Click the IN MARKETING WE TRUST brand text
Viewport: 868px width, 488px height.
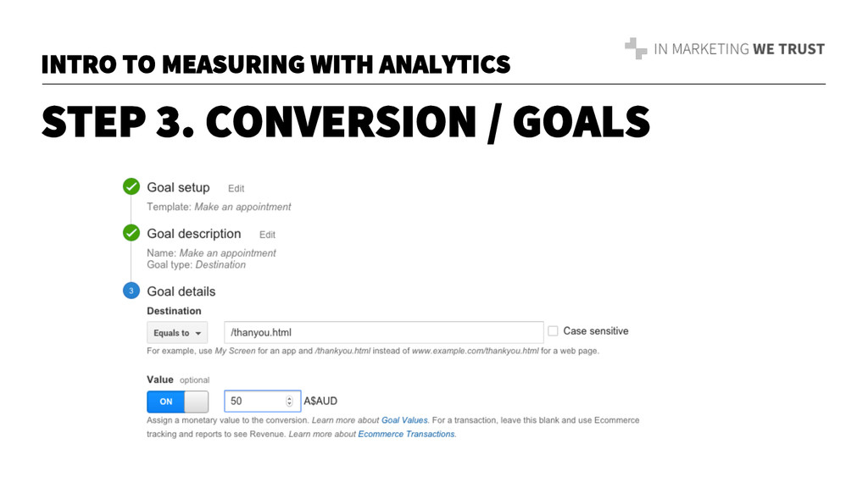coord(738,49)
